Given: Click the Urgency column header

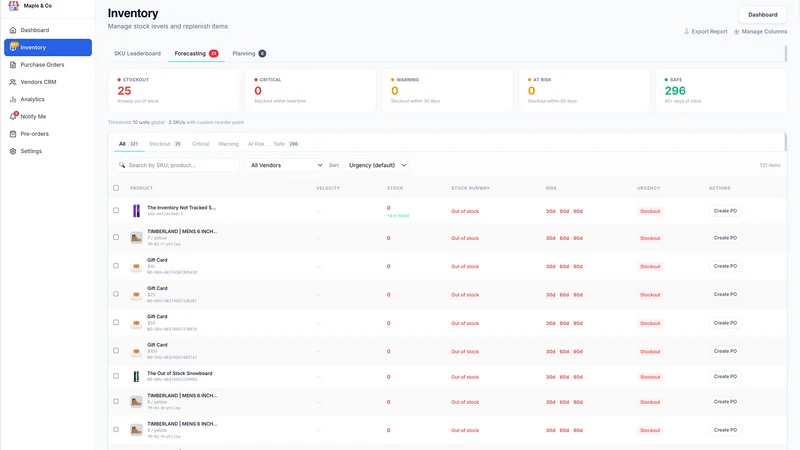Looking at the screenshot, I should tap(648, 188).
